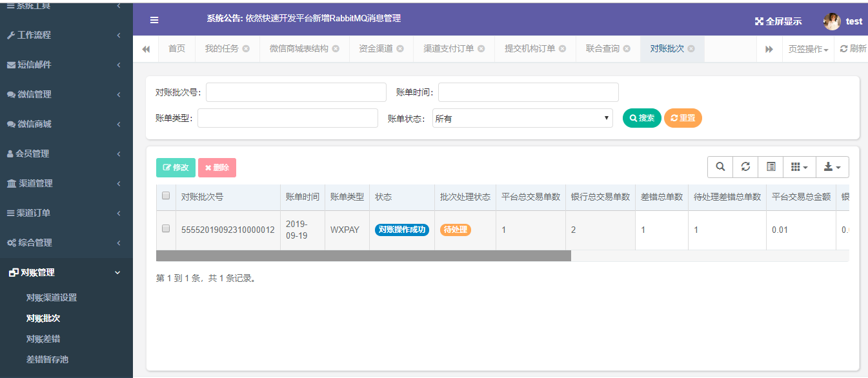Toggle the table card view icon
868x378 pixels.
point(771,167)
